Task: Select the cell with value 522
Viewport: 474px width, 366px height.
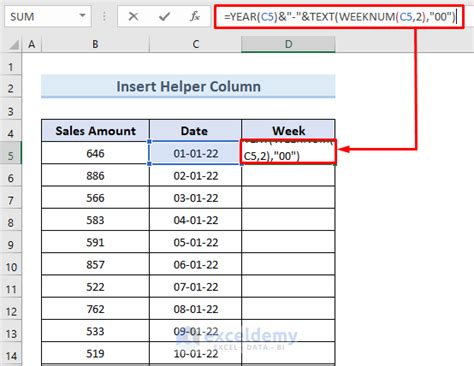Action: 95,287
